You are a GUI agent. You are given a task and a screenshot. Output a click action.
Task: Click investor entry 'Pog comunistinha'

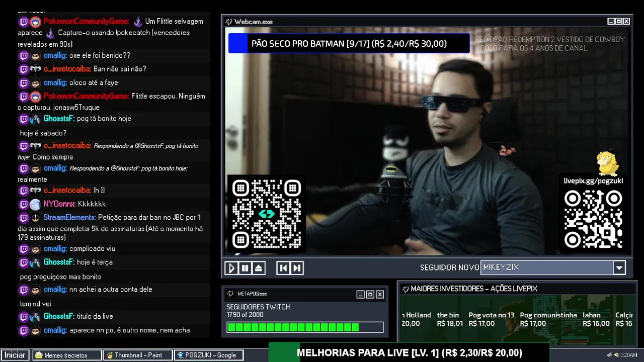point(548,319)
